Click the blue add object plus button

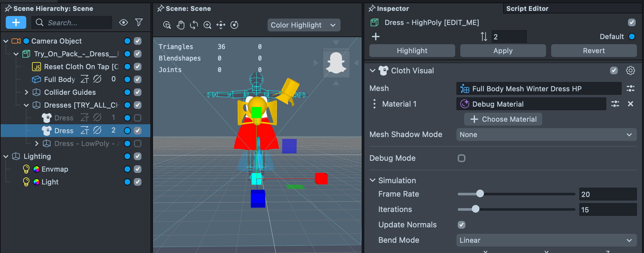pos(16,22)
